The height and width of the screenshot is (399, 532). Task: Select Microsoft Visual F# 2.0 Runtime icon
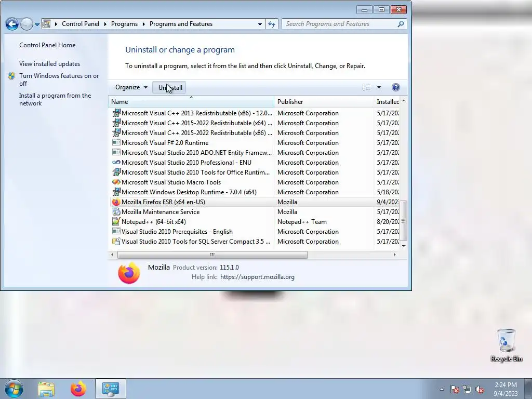point(116,142)
